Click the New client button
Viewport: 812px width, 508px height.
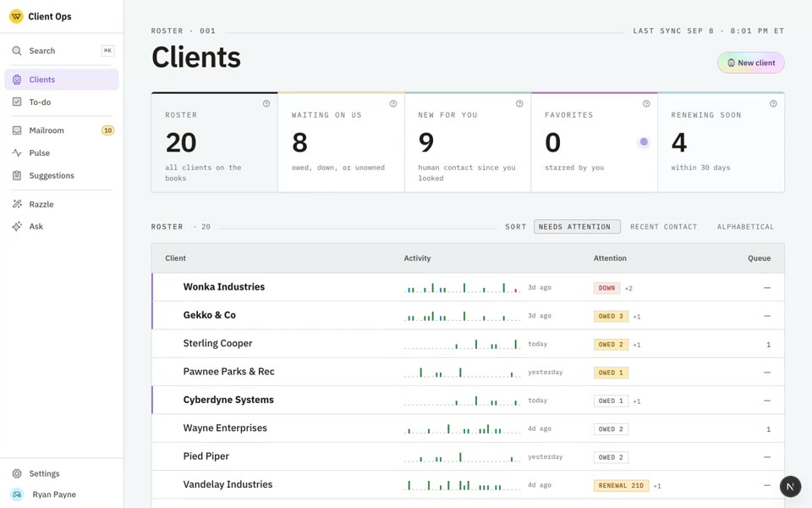pyautogui.click(x=751, y=63)
